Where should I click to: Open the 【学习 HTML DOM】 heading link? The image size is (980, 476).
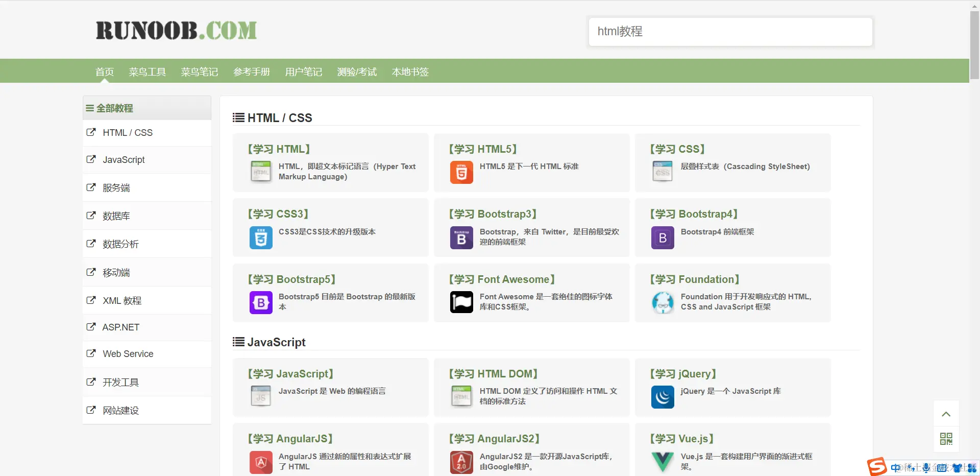click(x=493, y=374)
